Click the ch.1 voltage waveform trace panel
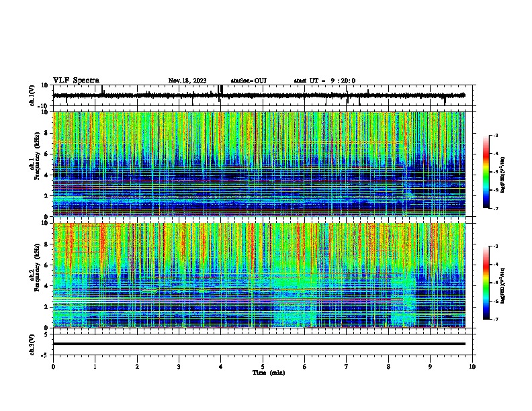This screenshot has height=411, width=532. pyautogui.click(x=263, y=95)
